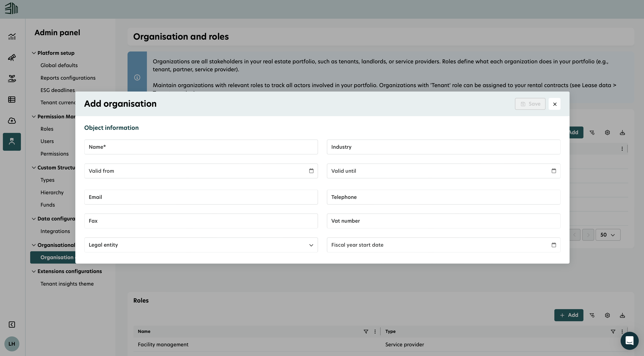Download the Roles table using the export icon
Viewport: 644px width, 356px height.
tap(622, 315)
